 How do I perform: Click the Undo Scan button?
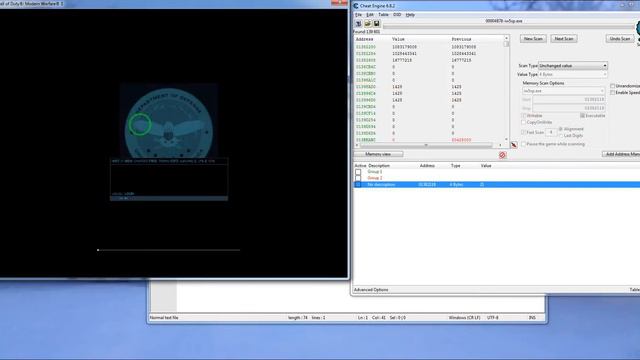620,39
